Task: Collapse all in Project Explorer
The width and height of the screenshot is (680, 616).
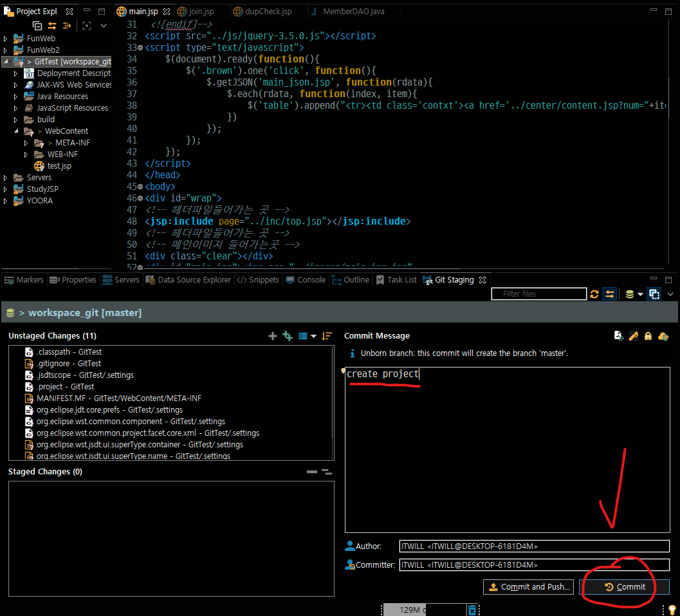Action: tap(38, 26)
